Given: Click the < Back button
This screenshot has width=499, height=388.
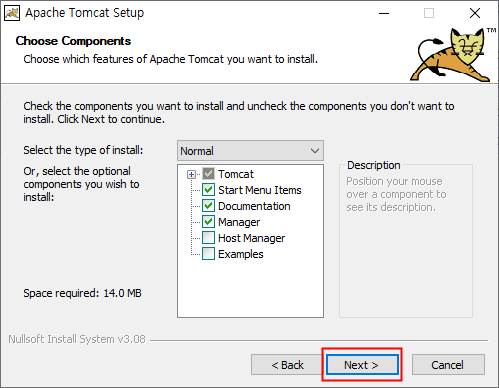Looking at the screenshot, I should [x=287, y=365].
